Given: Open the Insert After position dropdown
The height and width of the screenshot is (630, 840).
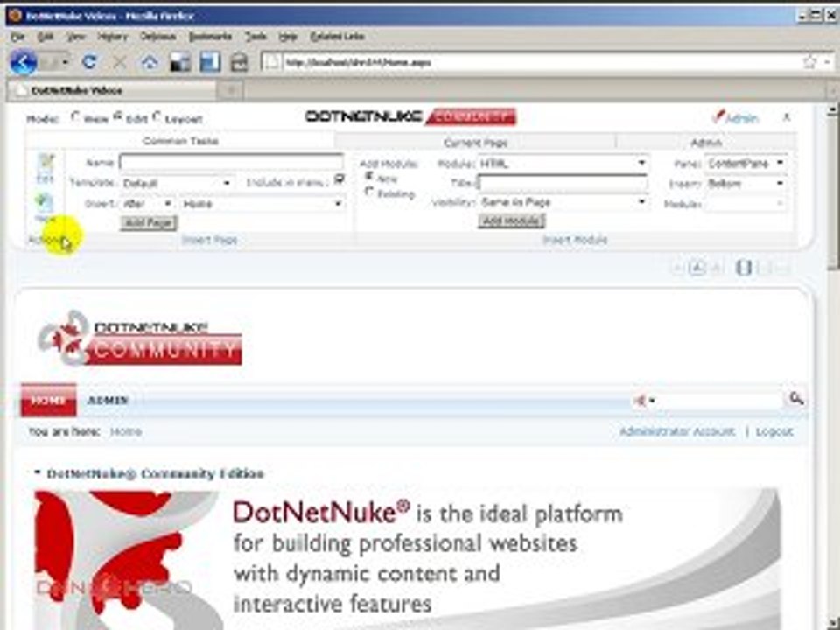Looking at the screenshot, I should (148, 204).
